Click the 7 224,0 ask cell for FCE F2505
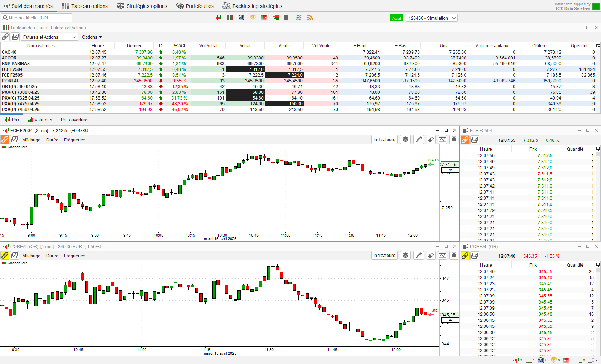 point(284,75)
